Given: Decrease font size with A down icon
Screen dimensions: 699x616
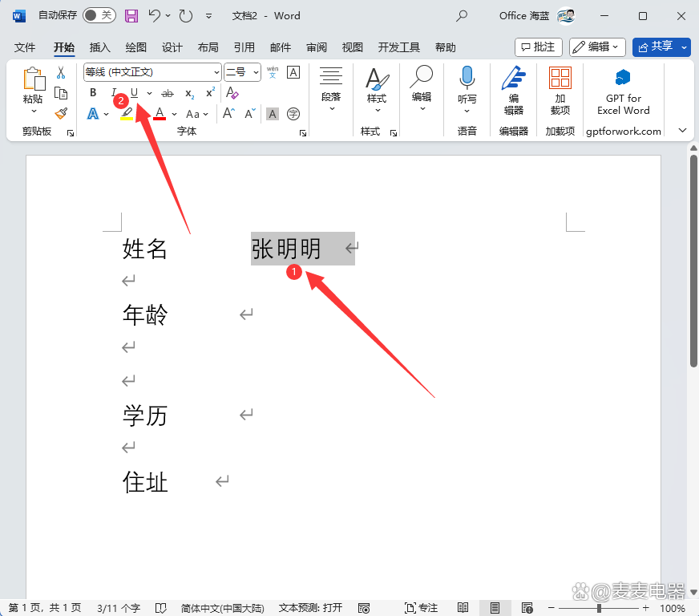Looking at the screenshot, I should tap(250, 114).
